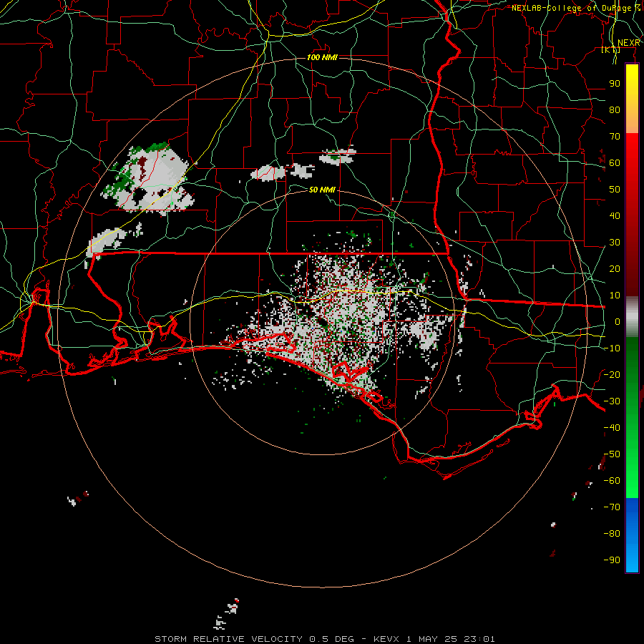Click the "50" velocity scale value
This screenshot has height=644, width=644.
click(615, 190)
